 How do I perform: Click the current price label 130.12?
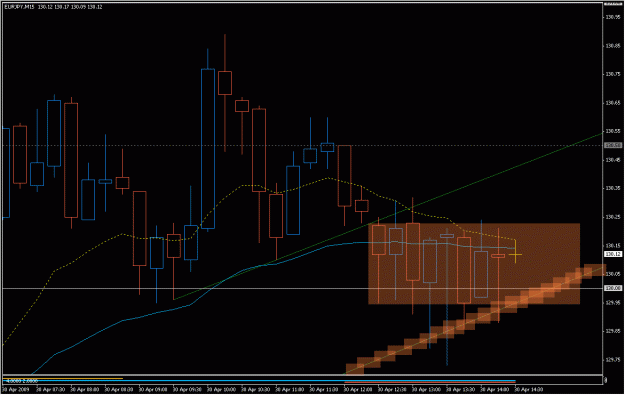tap(613, 254)
